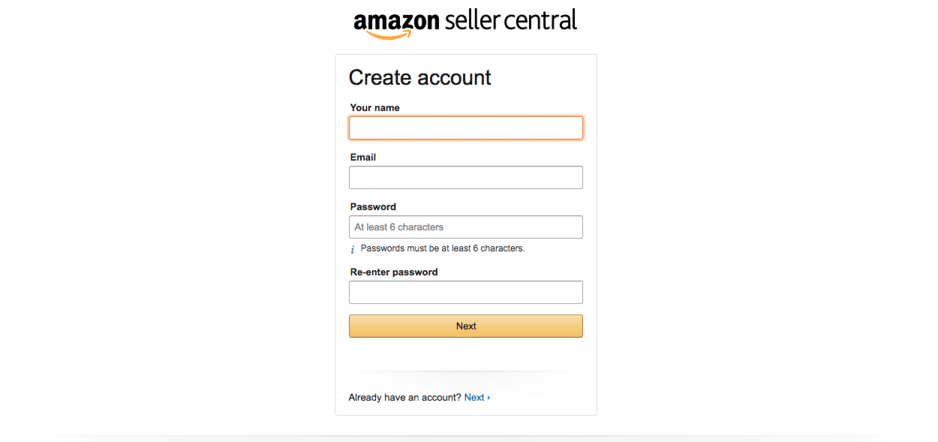Click "Already have an account?" text

coord(404,397)
